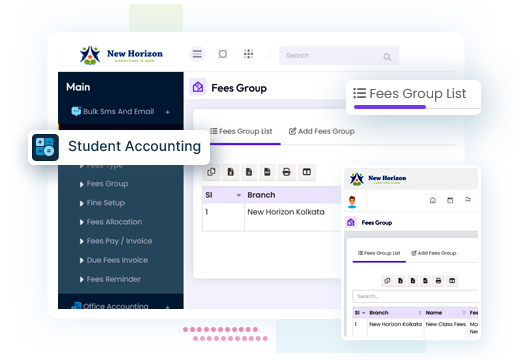Open the apps grid icon
This screenshot has height=360, width=520.
coord(248,54)
